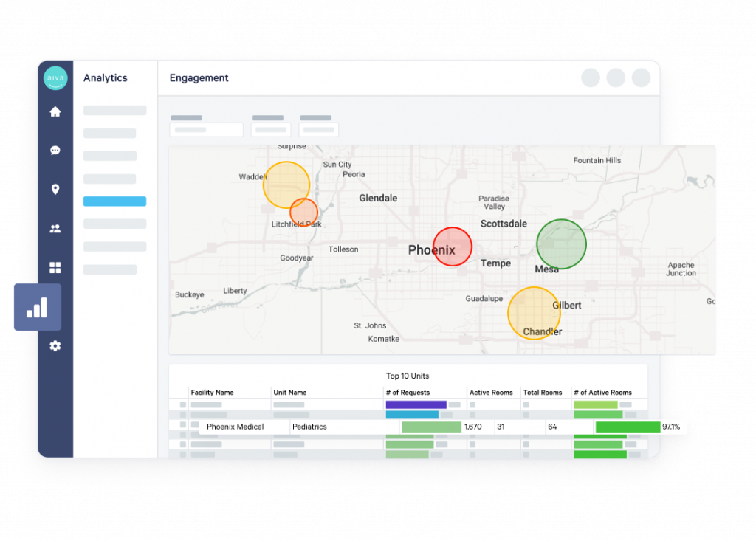Screen dimensions: 756x541
Task: Open the middle filter dropdown above the map
Action: pyautogui.click(x=270, y=129)
